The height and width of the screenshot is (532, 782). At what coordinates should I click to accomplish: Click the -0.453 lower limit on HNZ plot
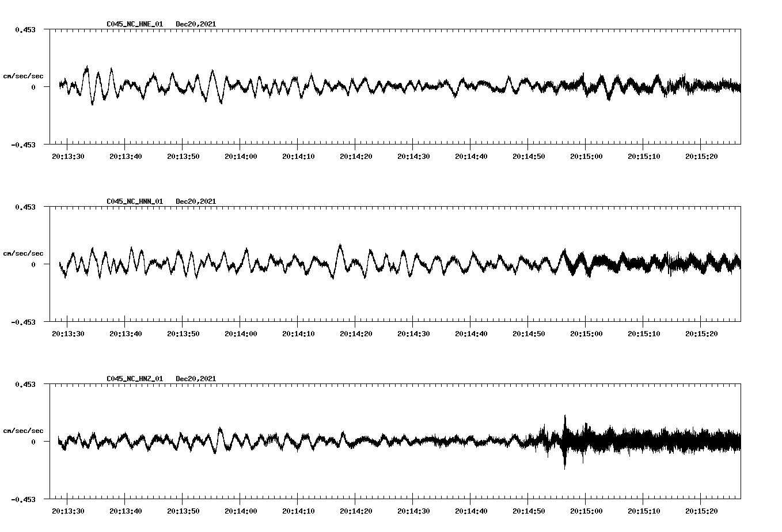pyautogui.click(x=23, y=500)
